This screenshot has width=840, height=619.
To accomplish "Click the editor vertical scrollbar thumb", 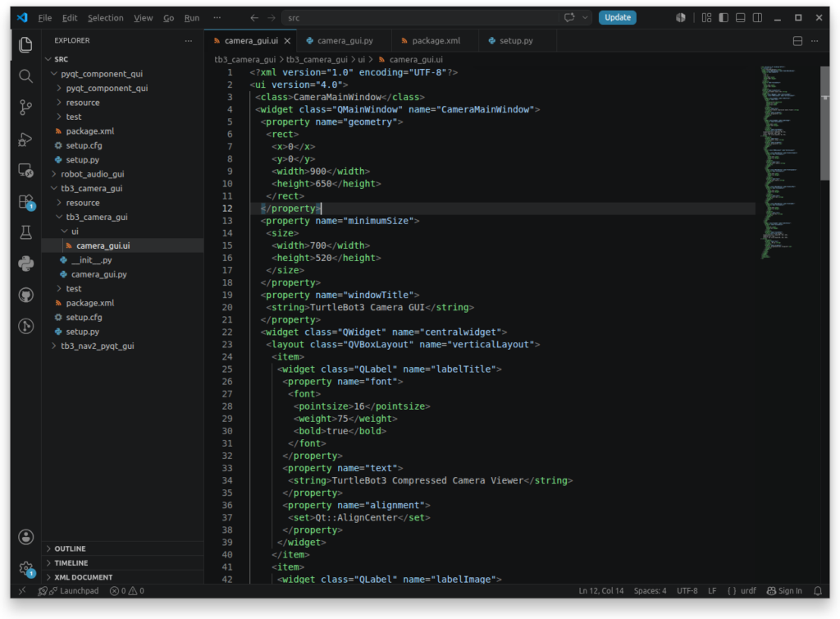I will [824, 123].
